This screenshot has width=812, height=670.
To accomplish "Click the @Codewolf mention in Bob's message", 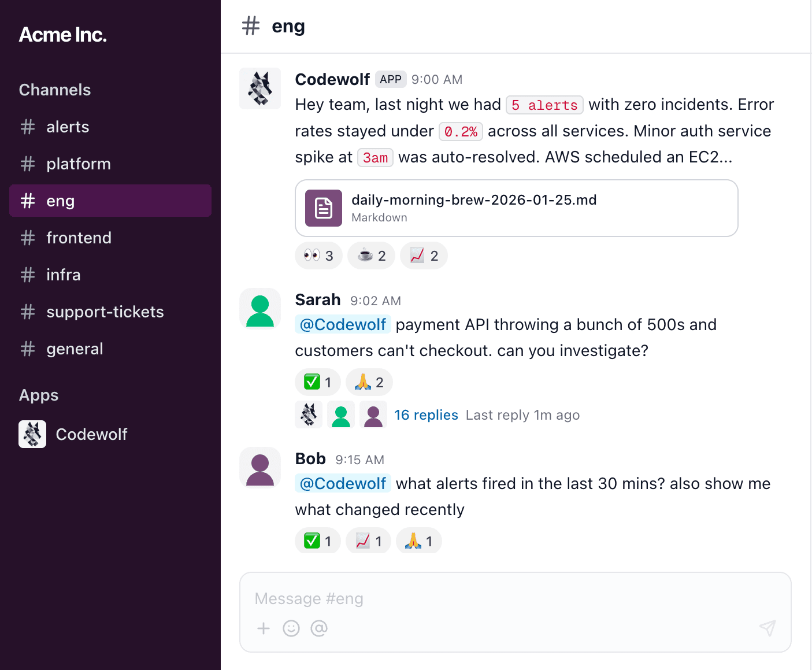I will [x=343, y=483].
